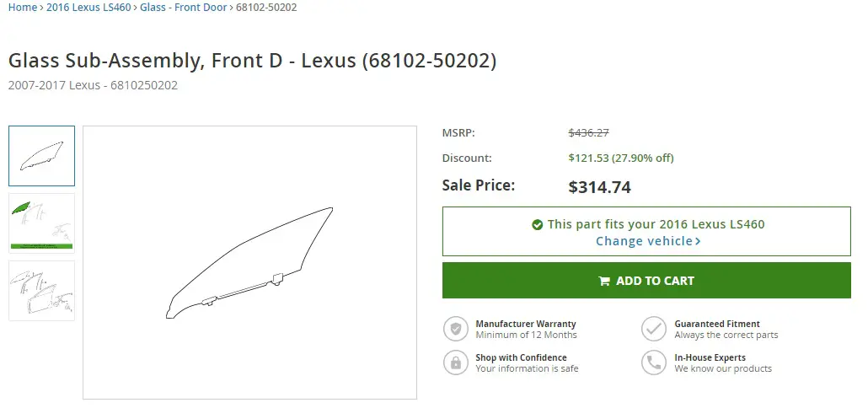868x408 pixels.
Task: Click the main product glass image
Action: (x=249, y=262)
